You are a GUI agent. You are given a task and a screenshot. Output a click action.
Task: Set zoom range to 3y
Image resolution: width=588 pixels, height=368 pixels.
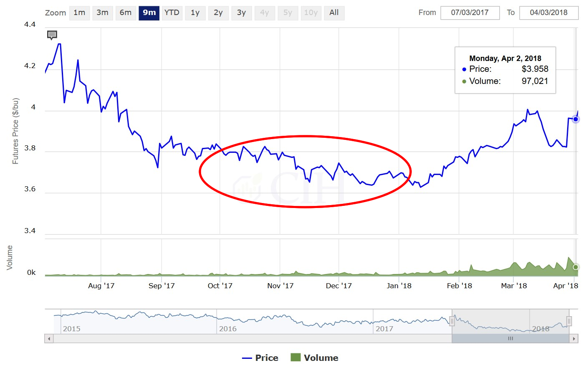click(x=241, y=13)
